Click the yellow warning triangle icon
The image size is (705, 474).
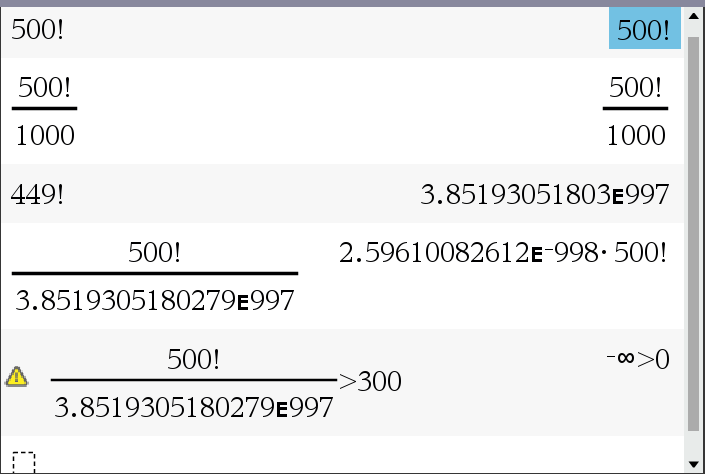[x=16, y=376]
